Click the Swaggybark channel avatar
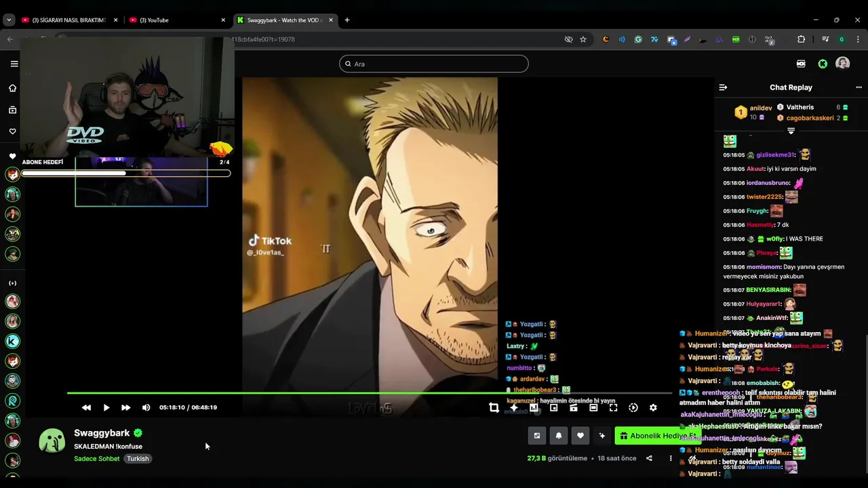The image size is (868, 488). (x=52, y=441)
